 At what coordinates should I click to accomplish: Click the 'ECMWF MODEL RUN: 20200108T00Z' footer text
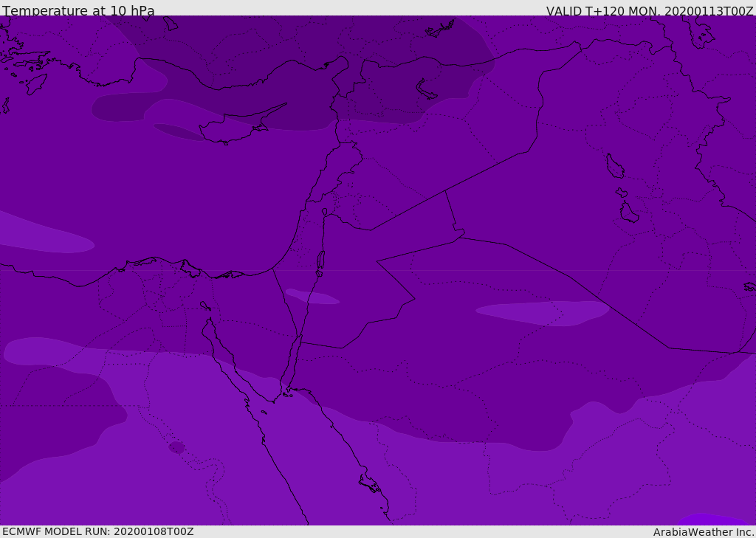(98, 531)
